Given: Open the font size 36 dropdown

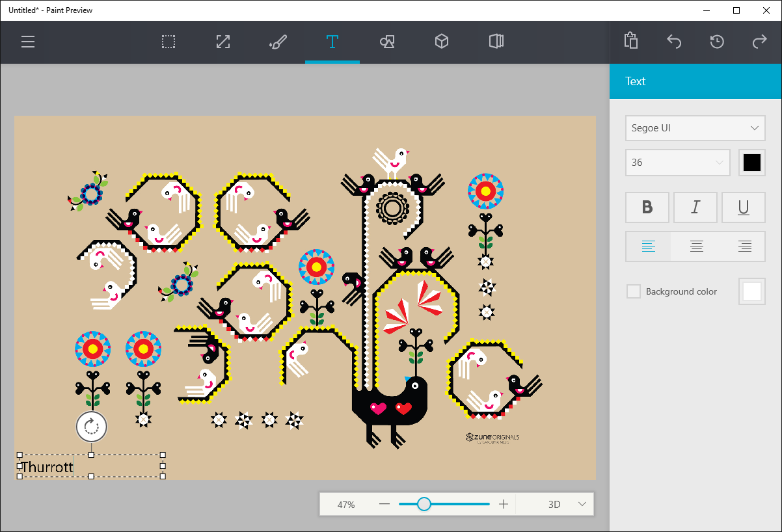Looking at the screenshot, I should 677,163.
